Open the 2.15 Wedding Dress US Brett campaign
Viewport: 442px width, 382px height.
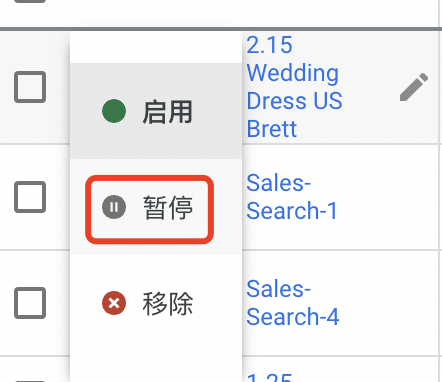pyautogui.click(x=295, y=87)
